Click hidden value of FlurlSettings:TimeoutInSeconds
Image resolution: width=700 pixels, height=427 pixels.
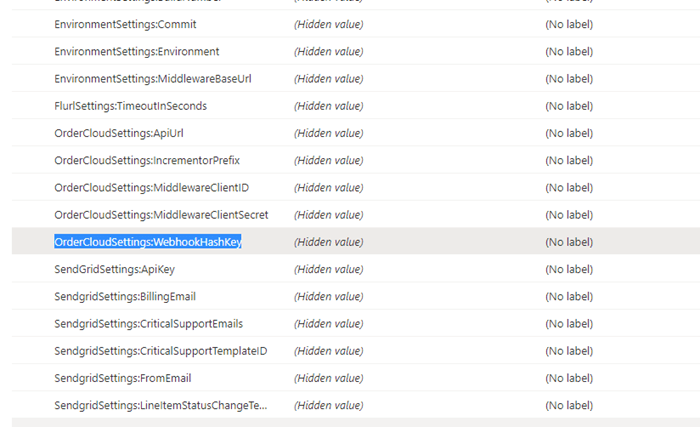click(329, 106)
